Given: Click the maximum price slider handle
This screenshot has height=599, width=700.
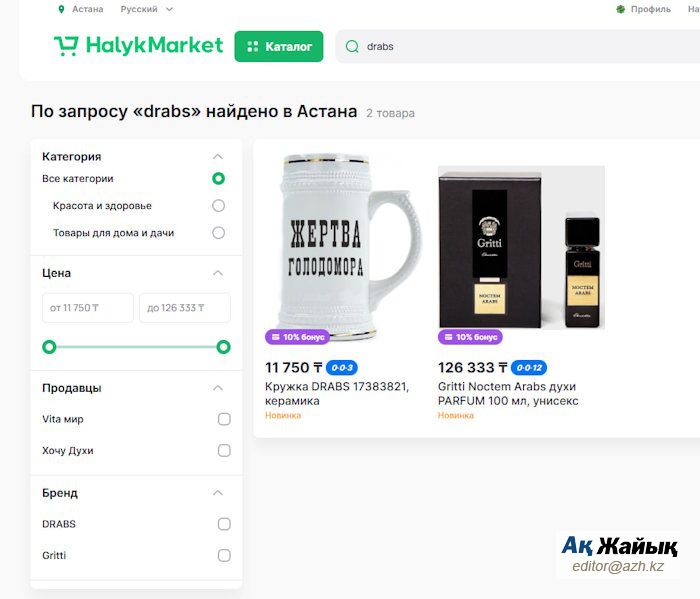Looking at the screenshot, I should pyautogui.click(x=223, y=347).
